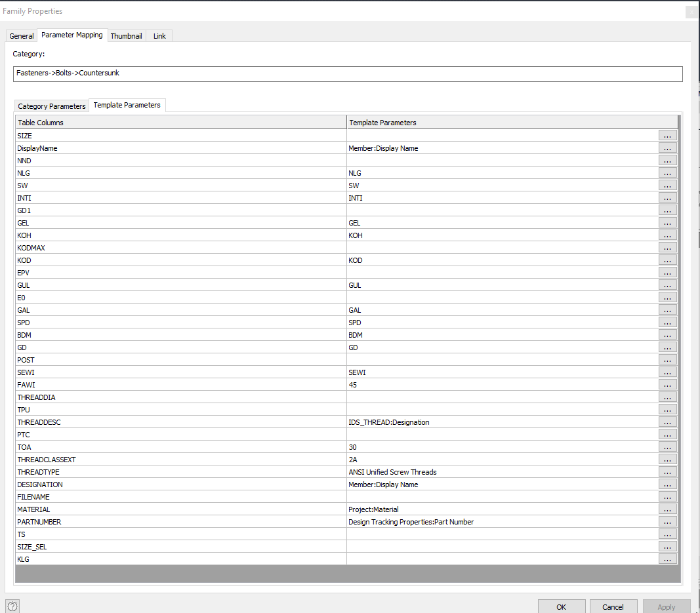Open the ellipsis for the TOA row
The height and width of the screenshot is (613, 700).
[x=667, y=446]
